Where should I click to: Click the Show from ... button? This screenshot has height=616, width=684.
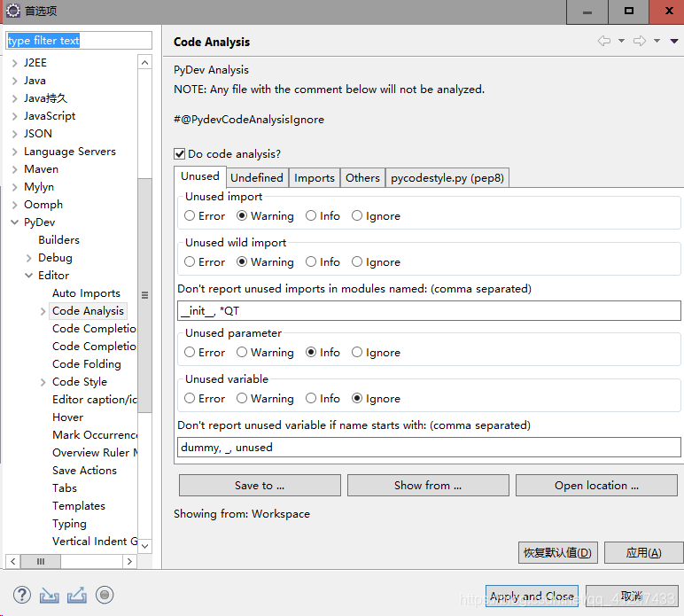click(x=428, y=486)
